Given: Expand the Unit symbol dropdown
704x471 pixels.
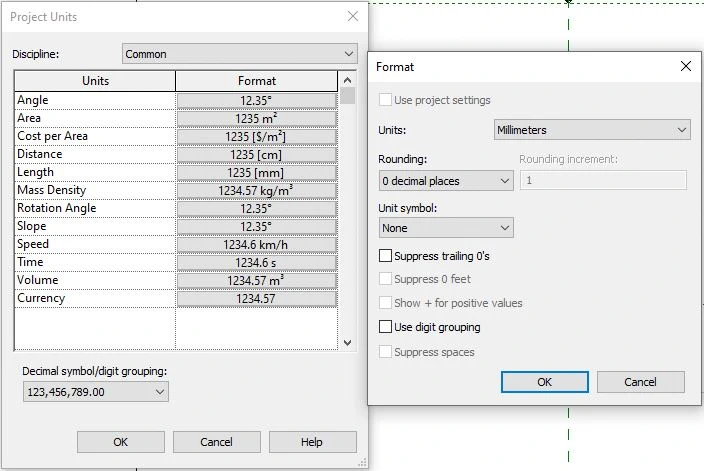Looking at the screenshot, I should (446, 228).
